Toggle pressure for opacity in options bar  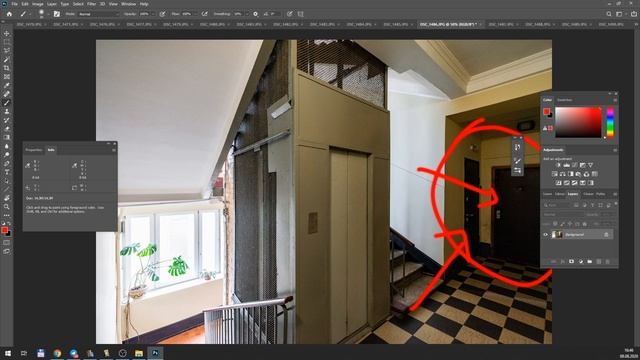click(162, 14)
